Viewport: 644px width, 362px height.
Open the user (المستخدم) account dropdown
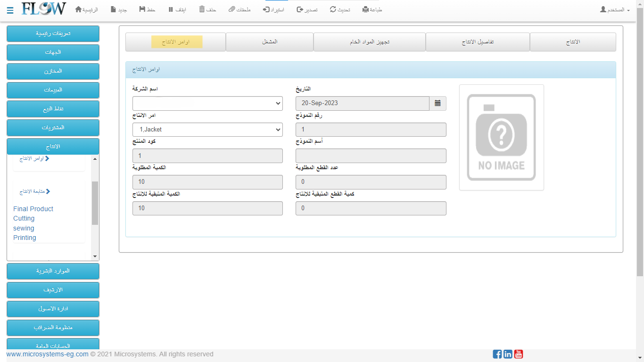[615, 10]
